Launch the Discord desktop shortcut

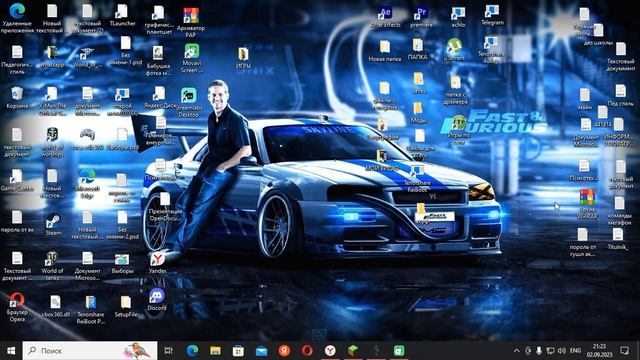point(157,300)
